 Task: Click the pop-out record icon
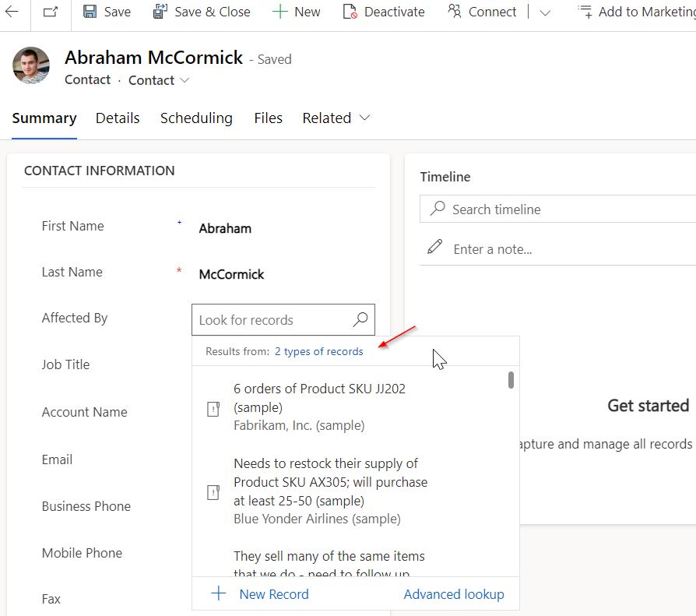[49, 11]
